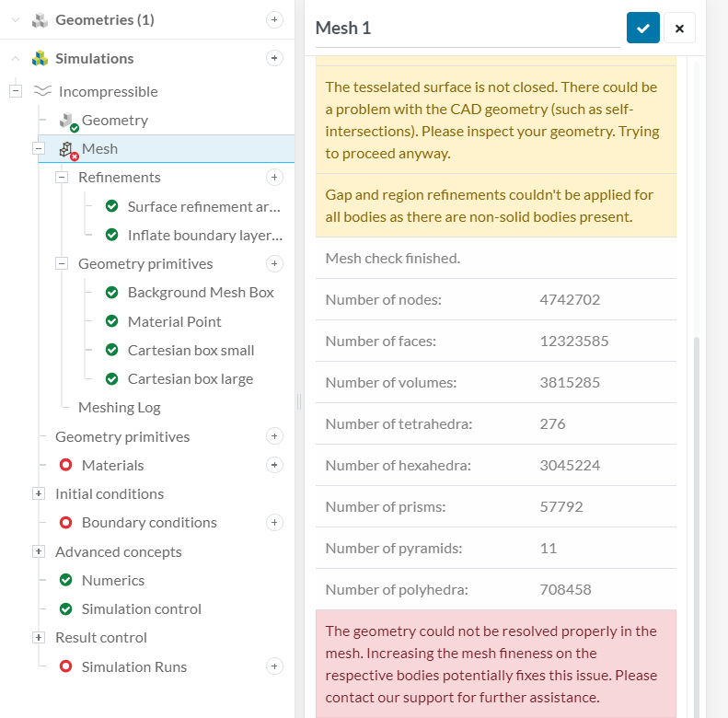Open the Cartesian box large primitive
Image resolution: width=728 pixels, height=718 pixels.
point(191,379)
